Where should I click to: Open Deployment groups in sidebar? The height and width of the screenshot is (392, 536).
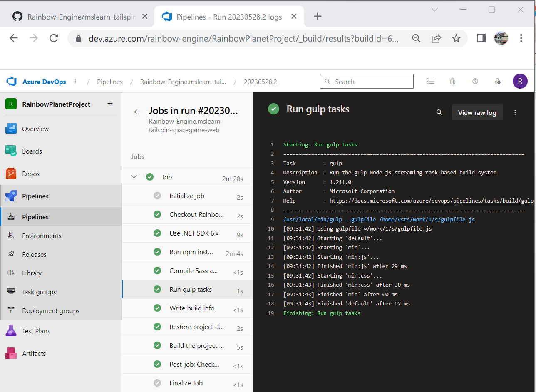[61, 310]
